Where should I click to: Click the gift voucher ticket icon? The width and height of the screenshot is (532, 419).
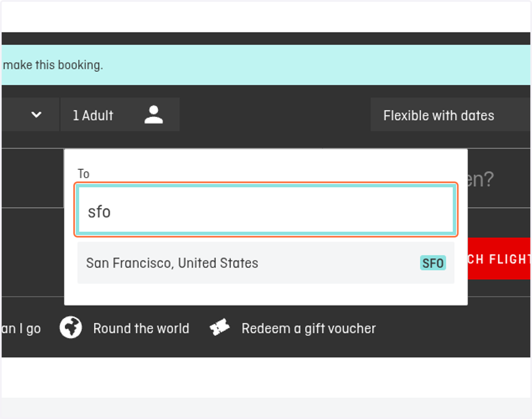[x=220, y=328]
